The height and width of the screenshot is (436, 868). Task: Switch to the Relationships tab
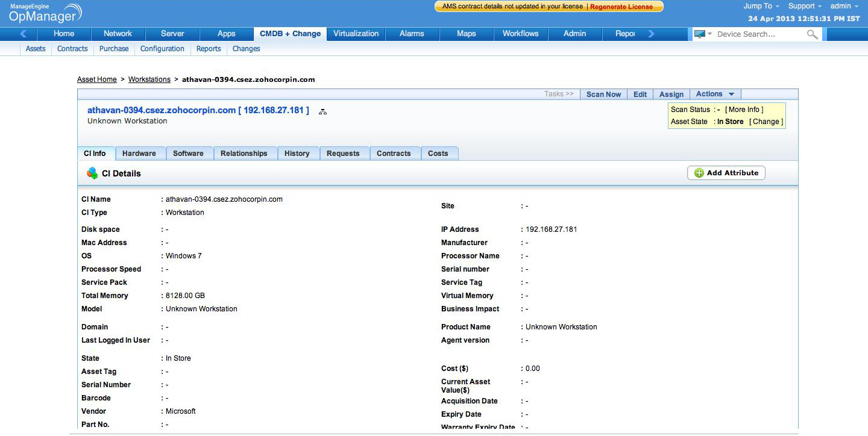coord(244,154)
